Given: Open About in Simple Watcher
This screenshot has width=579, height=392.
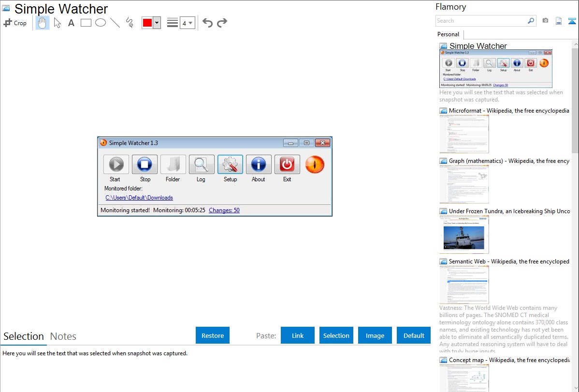Looking at the screenshot, I should coord(259,164).
